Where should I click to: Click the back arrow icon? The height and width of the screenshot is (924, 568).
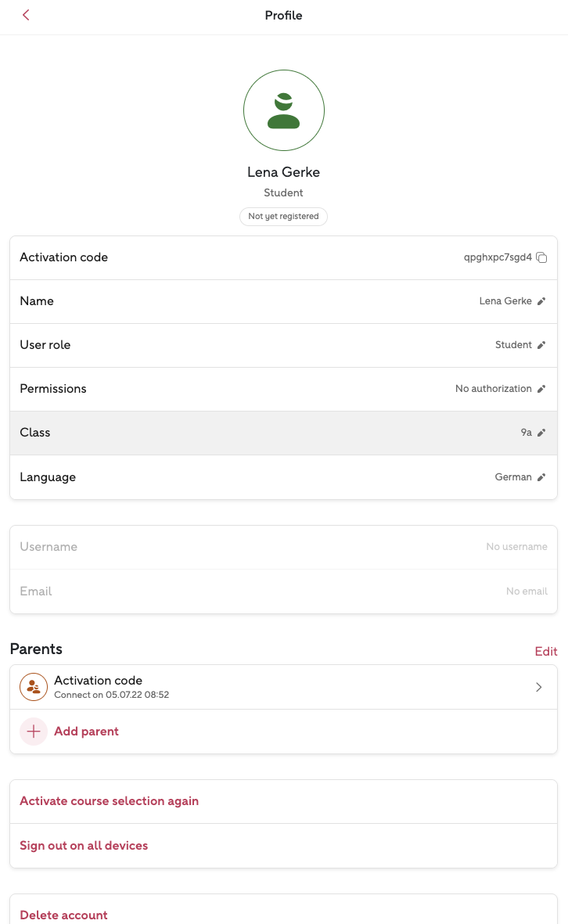[x=26, y=15]
